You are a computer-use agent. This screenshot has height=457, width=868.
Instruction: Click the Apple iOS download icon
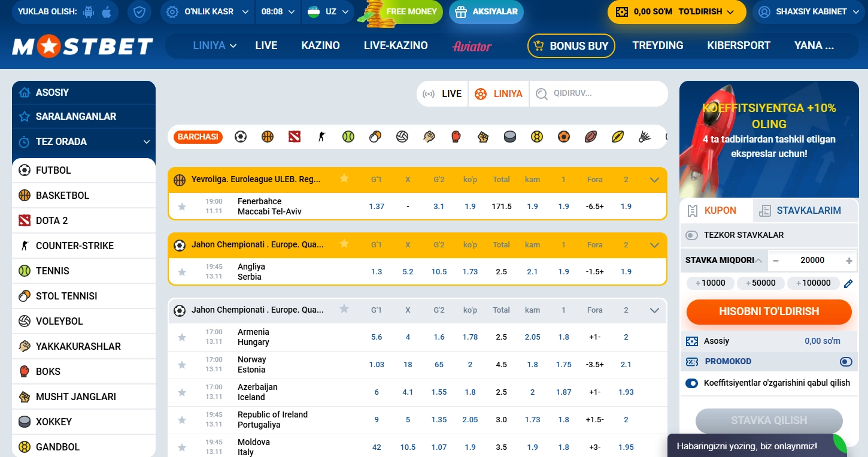coord(107,12)
